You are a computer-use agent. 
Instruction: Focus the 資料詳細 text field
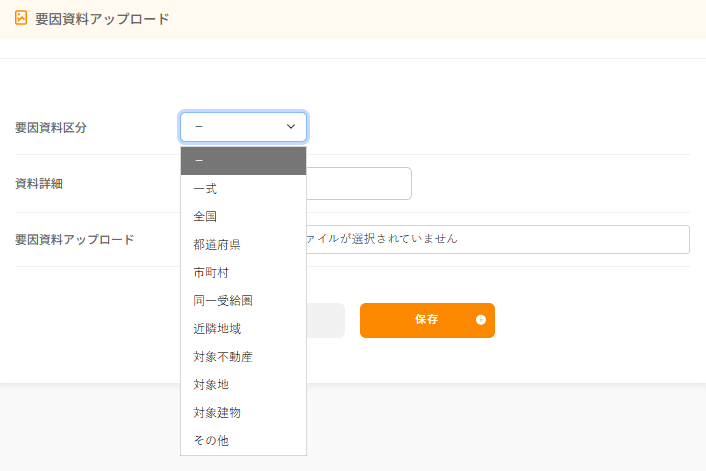pyautogui.click(x=359, y=183)
